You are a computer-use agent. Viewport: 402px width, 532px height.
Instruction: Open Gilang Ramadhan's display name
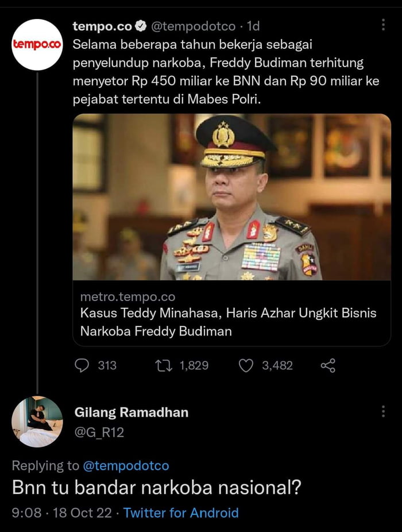[131, 413]
